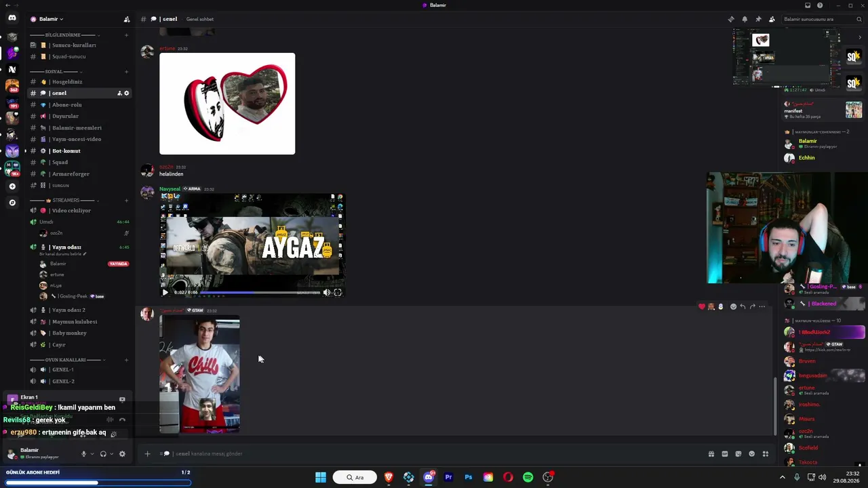Open notification settings bell icon
Image resolution: width=868 pixels, height=488 pixels.
tap(745, 19)
